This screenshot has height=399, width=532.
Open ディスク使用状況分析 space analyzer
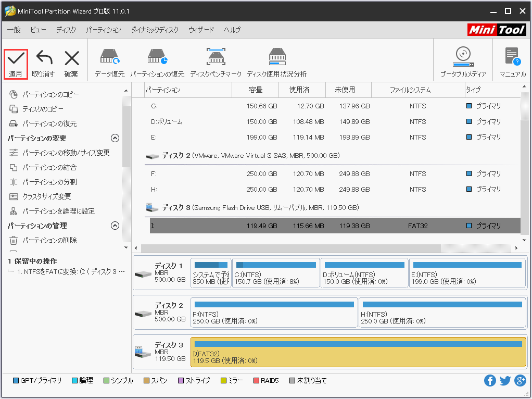pos(277,60)
